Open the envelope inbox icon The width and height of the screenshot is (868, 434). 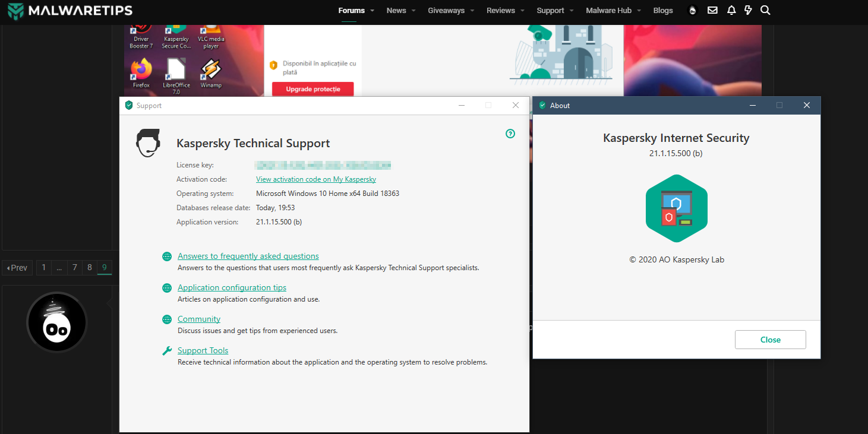pyautogui.click(x=712, y=11)
